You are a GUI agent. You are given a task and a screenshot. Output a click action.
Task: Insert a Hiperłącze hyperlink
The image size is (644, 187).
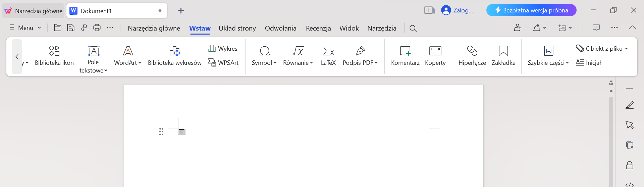point(472,56)
